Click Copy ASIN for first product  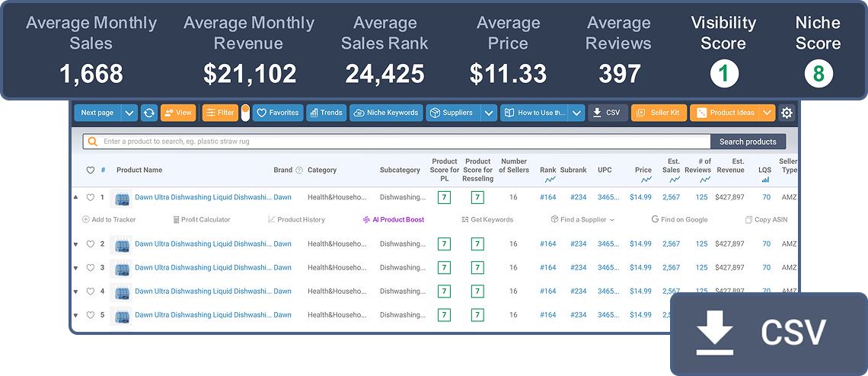pos(769,220)
